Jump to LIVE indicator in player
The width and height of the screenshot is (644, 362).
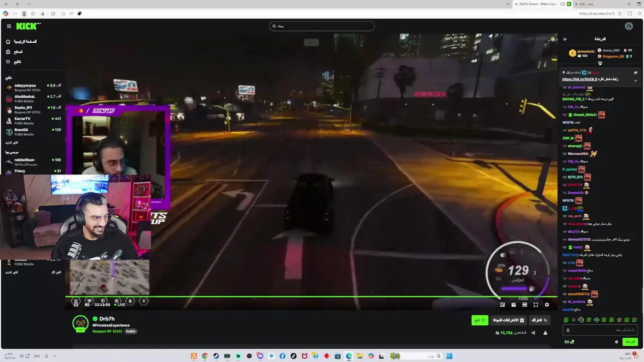[120, 305]
